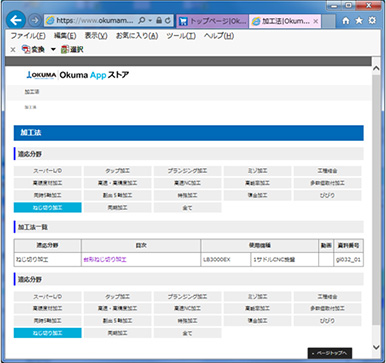Open the ヘルプ(H) menu
Image resolution: width=386 pixels, height=363 pixels.
pyautogui.click(x=219, y=36)
